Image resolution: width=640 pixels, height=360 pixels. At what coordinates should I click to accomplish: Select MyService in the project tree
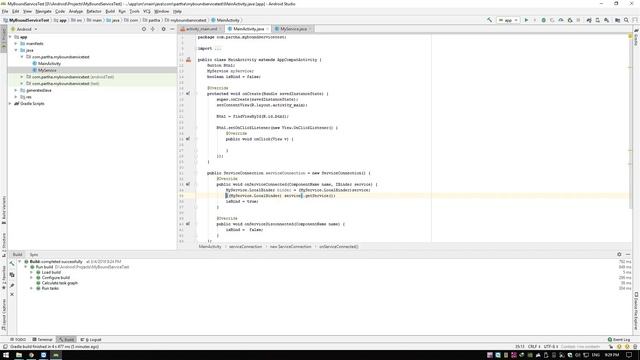(x=47, y=70)
